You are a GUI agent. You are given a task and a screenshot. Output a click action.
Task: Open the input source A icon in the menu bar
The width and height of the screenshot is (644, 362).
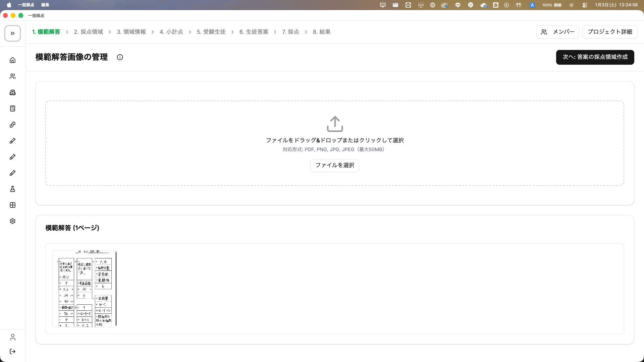532,5
